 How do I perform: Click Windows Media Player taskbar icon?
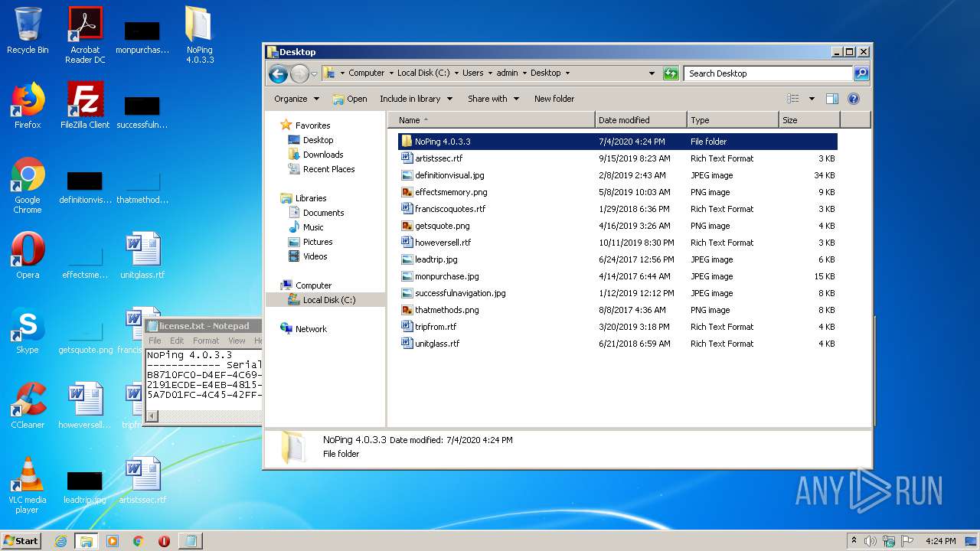(113, 541)
